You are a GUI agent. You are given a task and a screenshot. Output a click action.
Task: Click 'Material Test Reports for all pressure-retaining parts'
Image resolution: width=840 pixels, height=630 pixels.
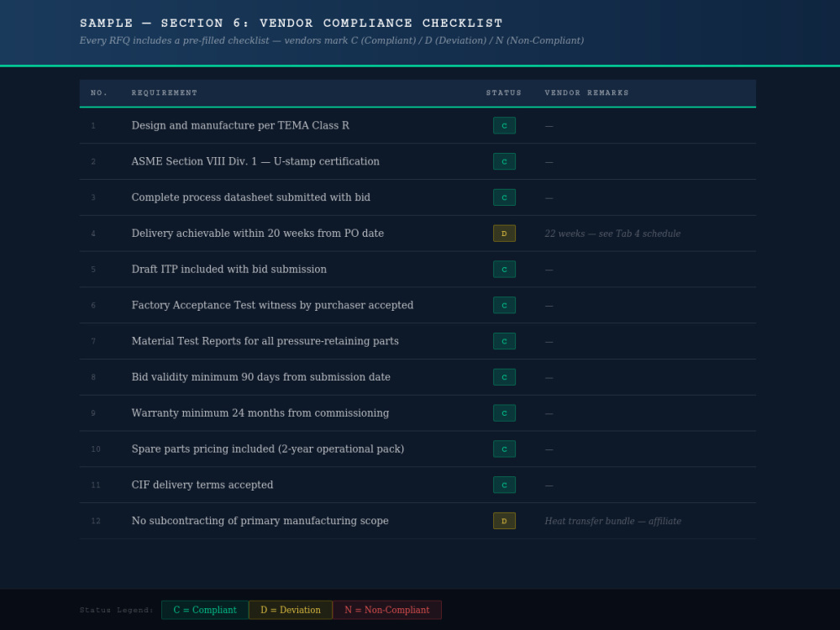(265, 341)
